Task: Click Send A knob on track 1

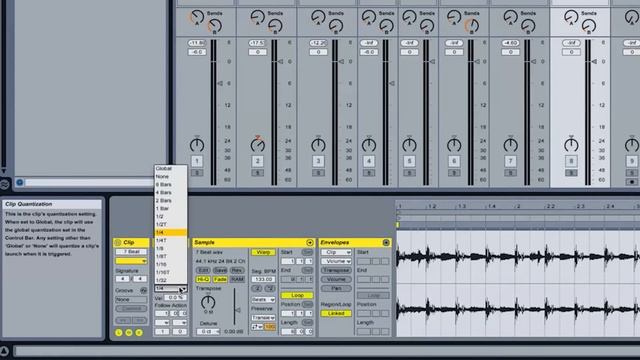Action: [197, 17]
